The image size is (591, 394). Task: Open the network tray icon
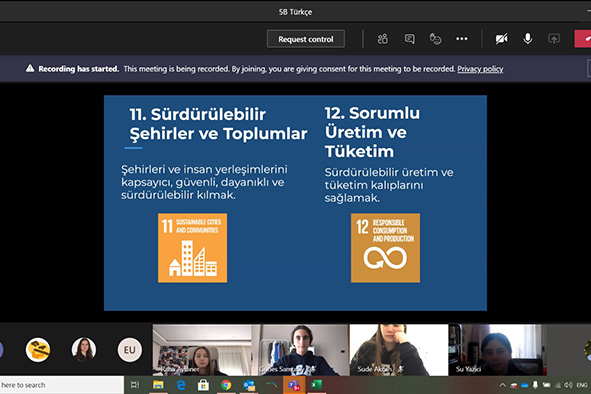(x=558, y=385)
